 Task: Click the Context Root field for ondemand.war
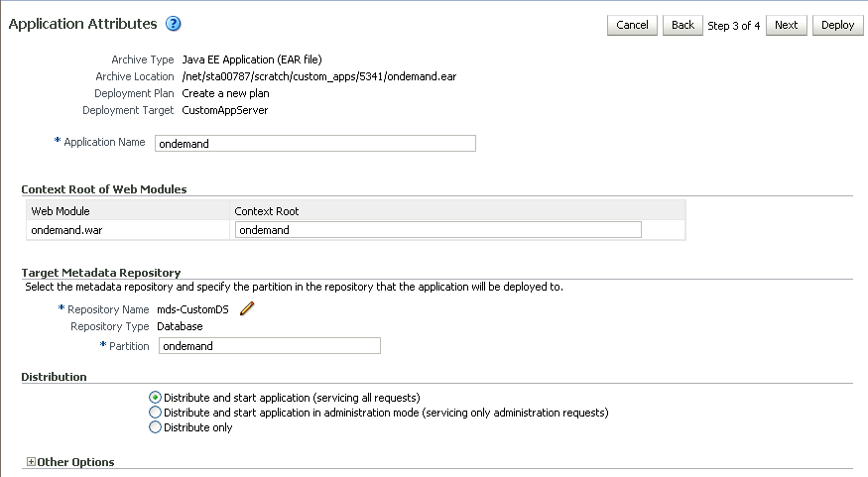[x=437, y=230]
